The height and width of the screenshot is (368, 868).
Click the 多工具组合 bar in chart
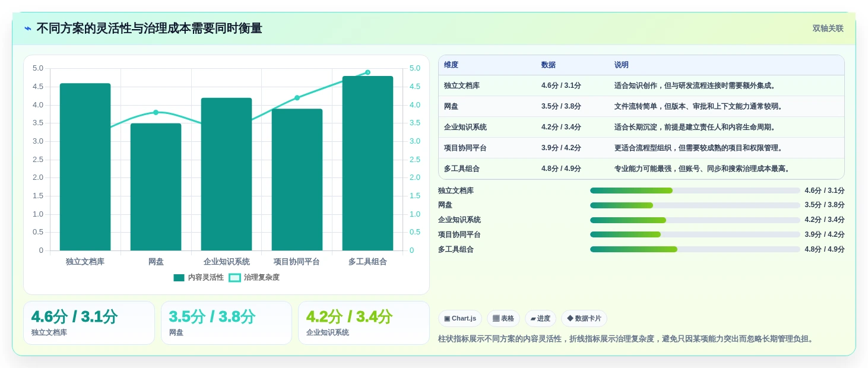[368, 163]
